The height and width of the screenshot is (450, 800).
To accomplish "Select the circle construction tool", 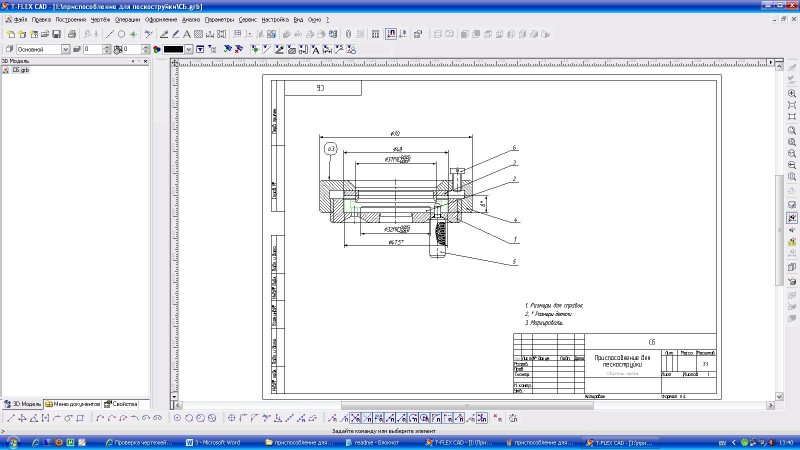I will pyautogui.click(x=121, y=34).
